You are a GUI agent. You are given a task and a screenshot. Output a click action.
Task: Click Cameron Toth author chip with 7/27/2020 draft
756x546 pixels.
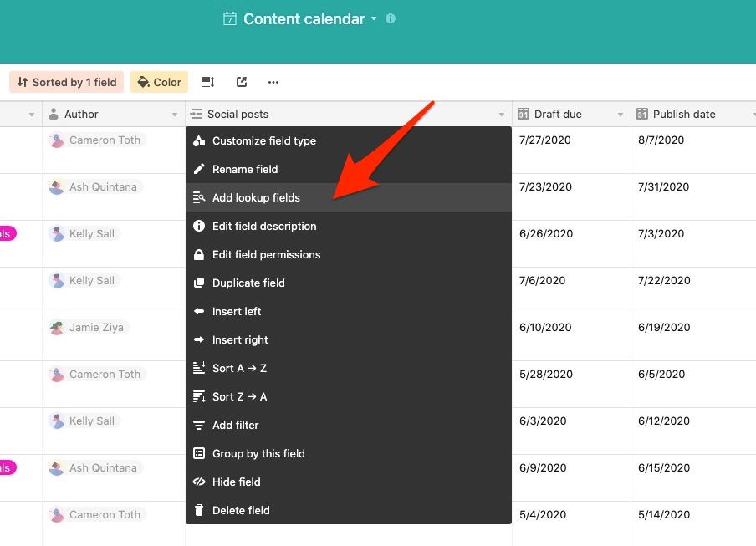click(97, 140)
